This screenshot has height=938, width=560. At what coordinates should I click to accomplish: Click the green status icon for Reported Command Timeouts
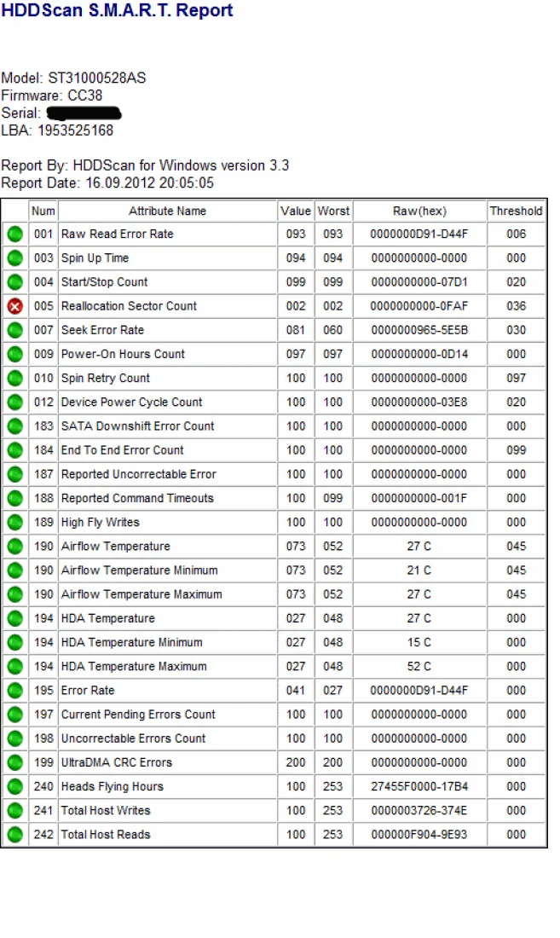pos(15,498)
